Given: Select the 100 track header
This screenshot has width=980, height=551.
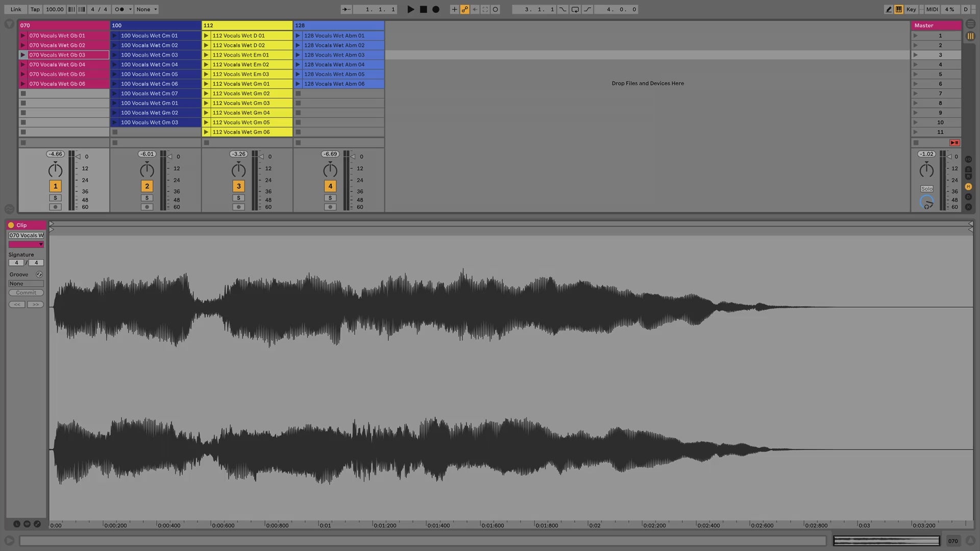Looking at the screenshot, I should tap(156, 25).
